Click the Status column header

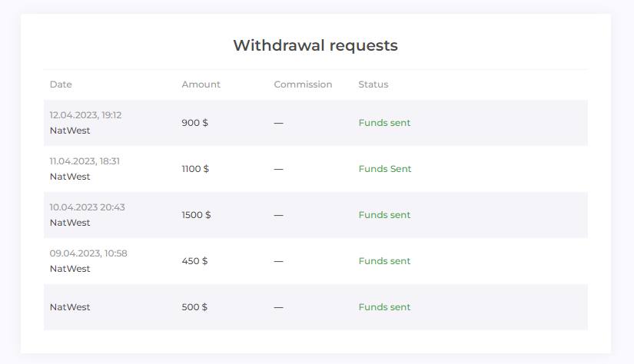(373, 84)
